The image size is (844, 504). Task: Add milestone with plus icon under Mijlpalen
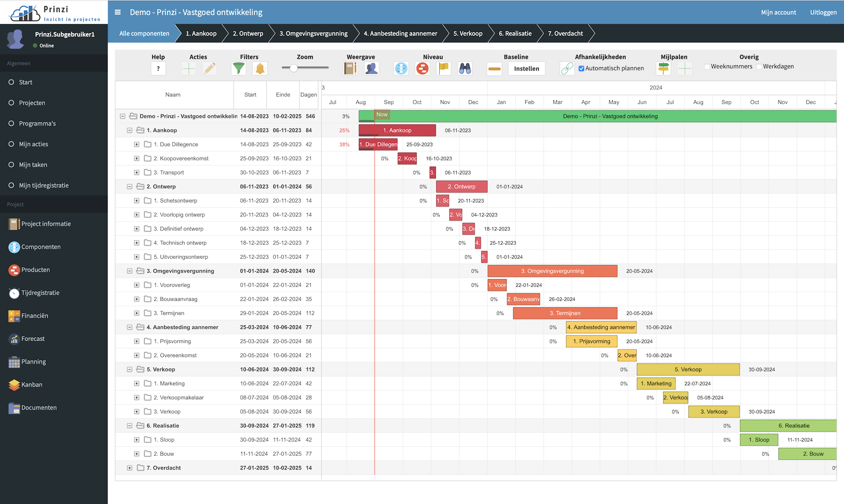(x=685, y=68)
